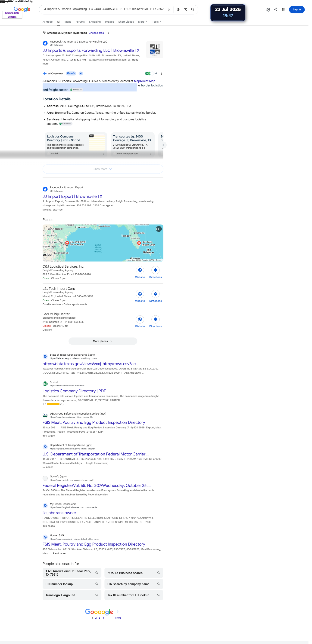Switch to the Maps tab
This screenshot has width=312, height=644.
(68, 22)
